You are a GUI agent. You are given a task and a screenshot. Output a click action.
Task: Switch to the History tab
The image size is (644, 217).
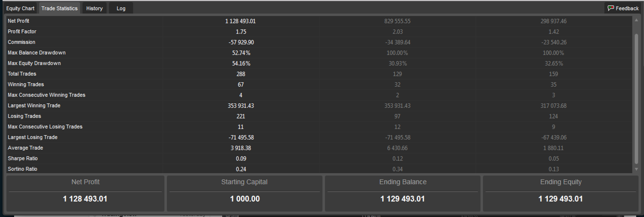click(94, 8)
